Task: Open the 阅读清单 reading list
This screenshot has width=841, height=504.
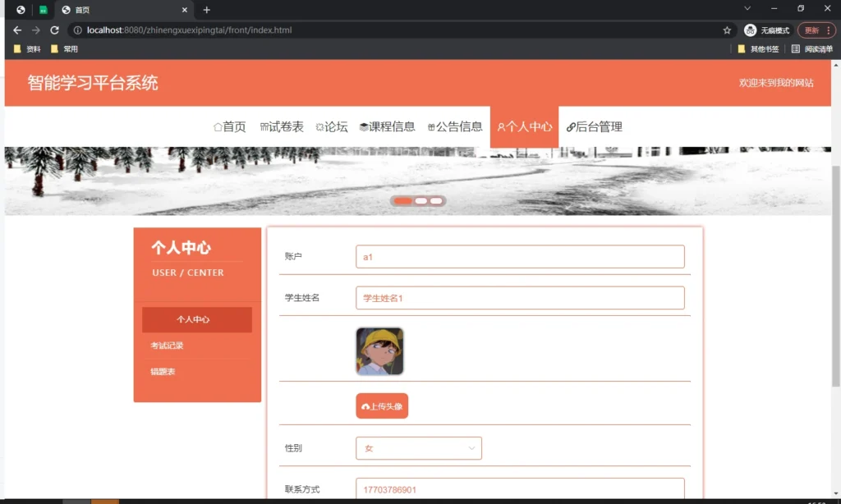Action: (x=811, y=49)
